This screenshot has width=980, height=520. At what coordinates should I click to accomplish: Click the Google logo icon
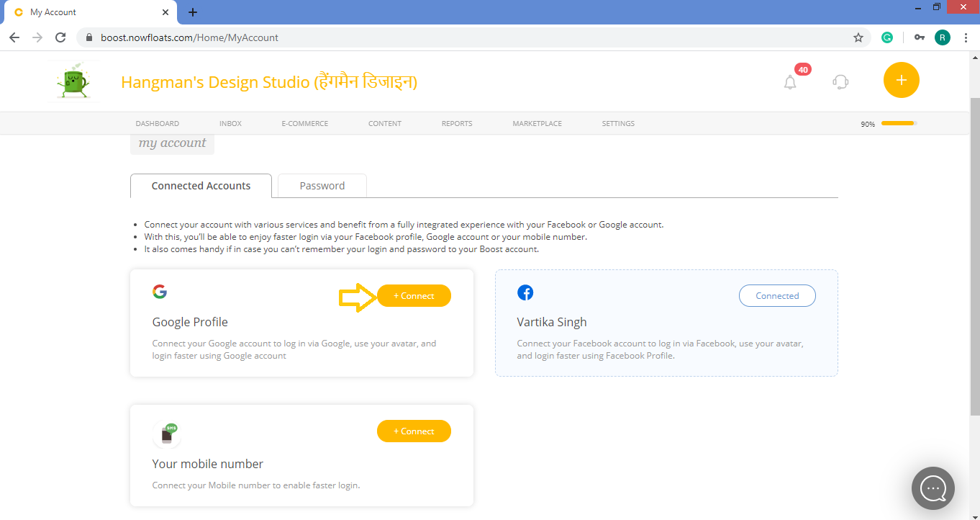tap(160, 292)
